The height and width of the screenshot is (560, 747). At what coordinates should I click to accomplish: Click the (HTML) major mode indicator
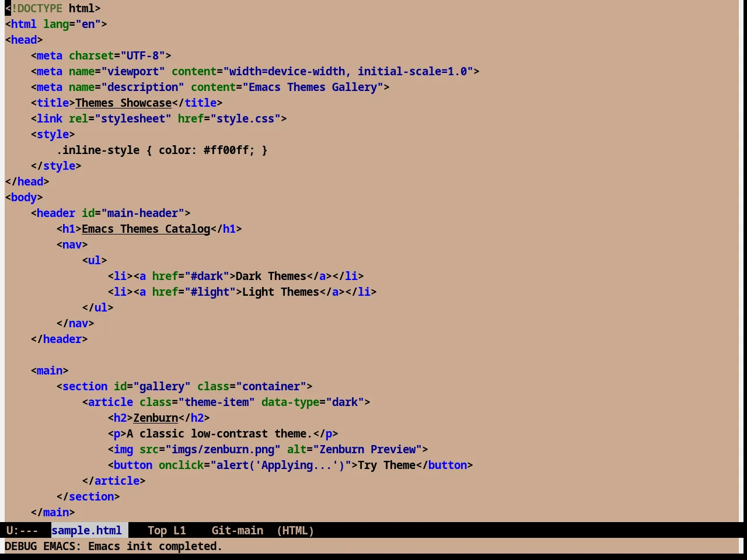click(295, 530)
